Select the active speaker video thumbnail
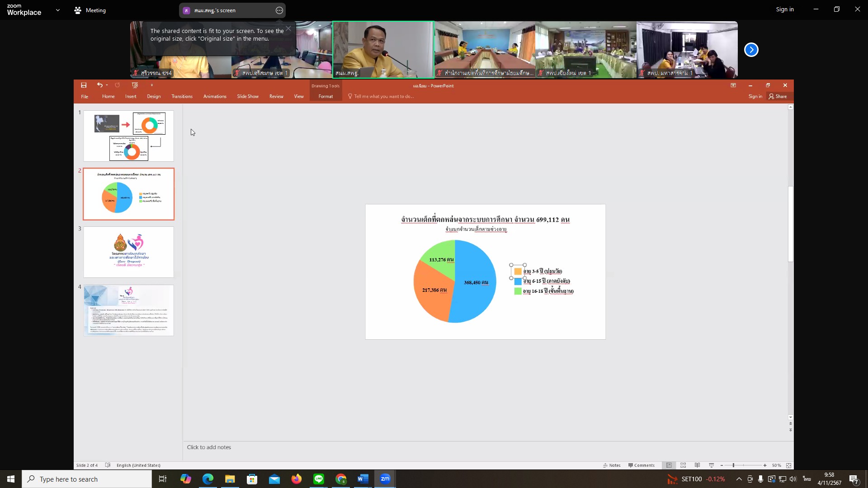 click(x=383, y=50)
